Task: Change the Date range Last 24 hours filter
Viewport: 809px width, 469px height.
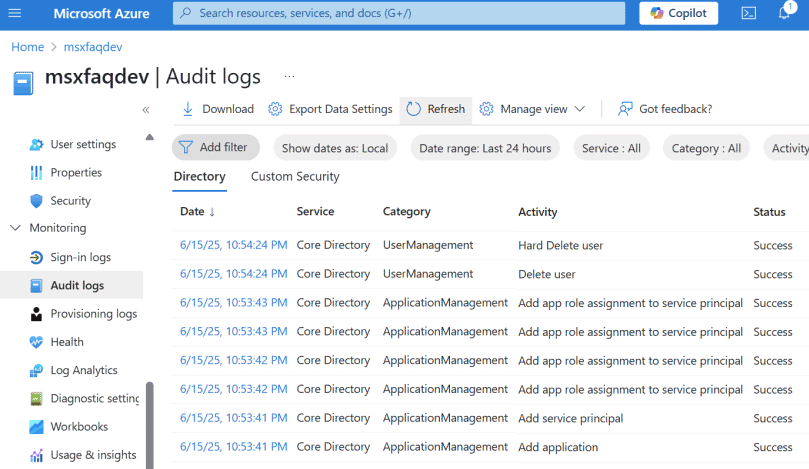Action: pyautogui.click(x=485, y=148)
